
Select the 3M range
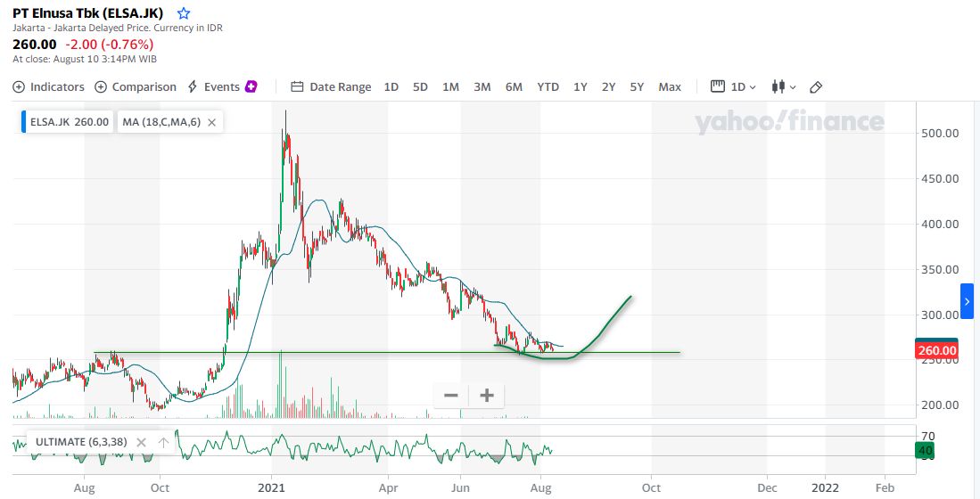tap(482, 86)
